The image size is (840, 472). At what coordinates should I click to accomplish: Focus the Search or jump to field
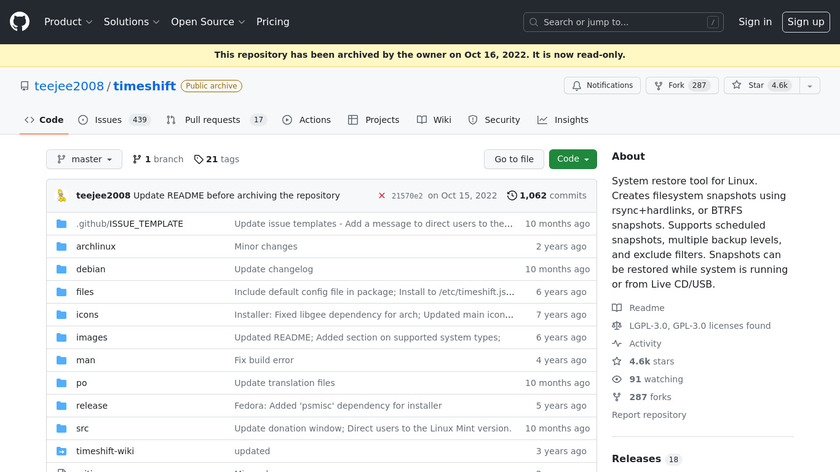point(623,22)
